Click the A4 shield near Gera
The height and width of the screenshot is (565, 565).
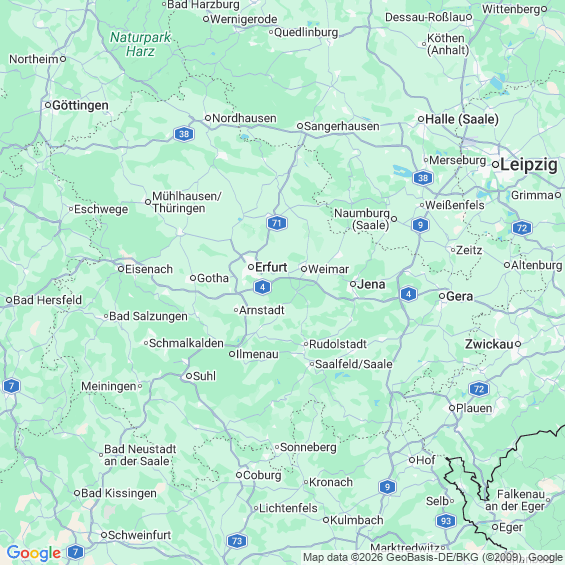tap(408, 294)
